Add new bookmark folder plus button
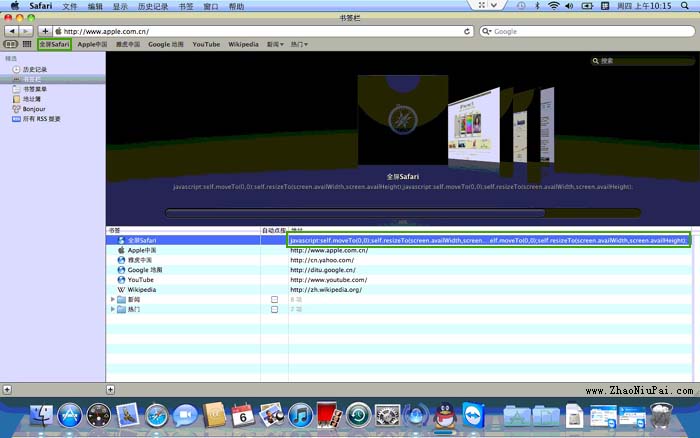The height and width of the screenshot is (438, 700). tap(110, 390)
